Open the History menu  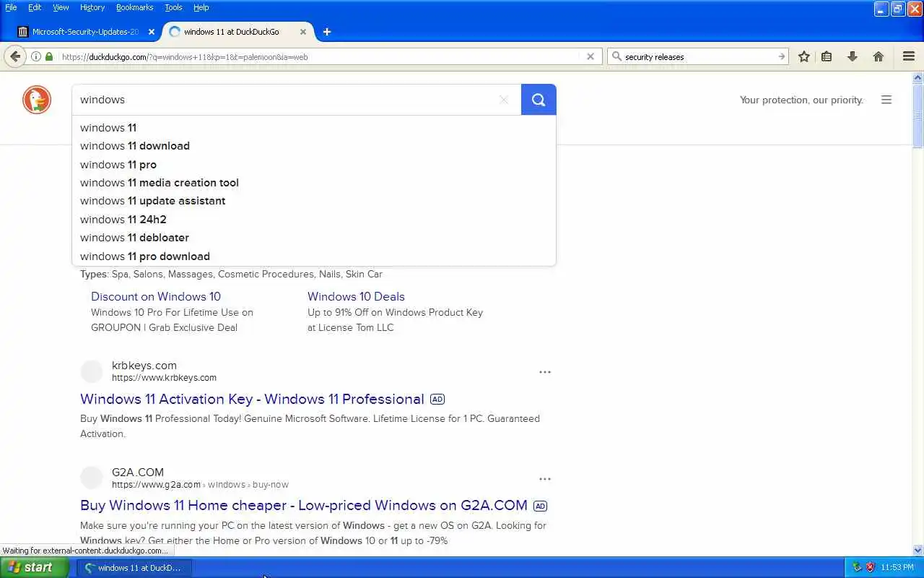92,7
